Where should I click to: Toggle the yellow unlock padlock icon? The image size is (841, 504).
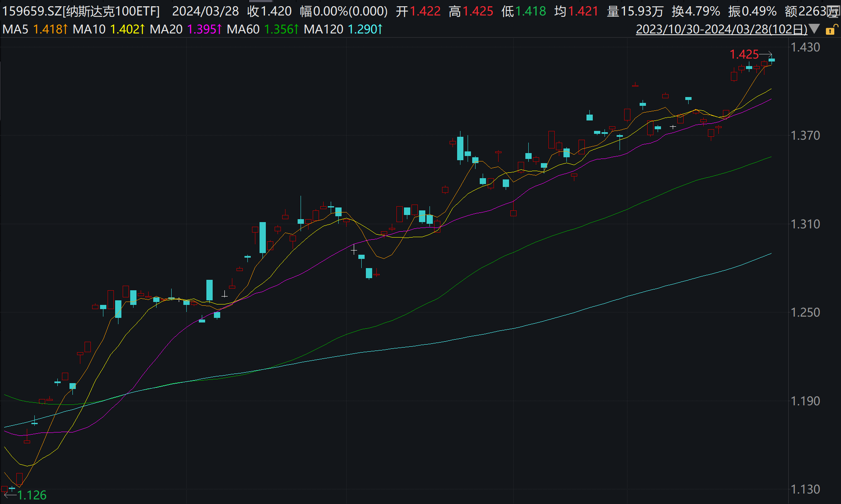point(831,29)
